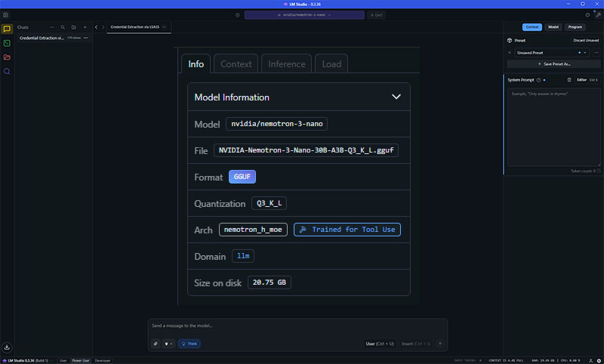Select the Program tab in right panel
This screenshot has width=604, height=364.
575,27
